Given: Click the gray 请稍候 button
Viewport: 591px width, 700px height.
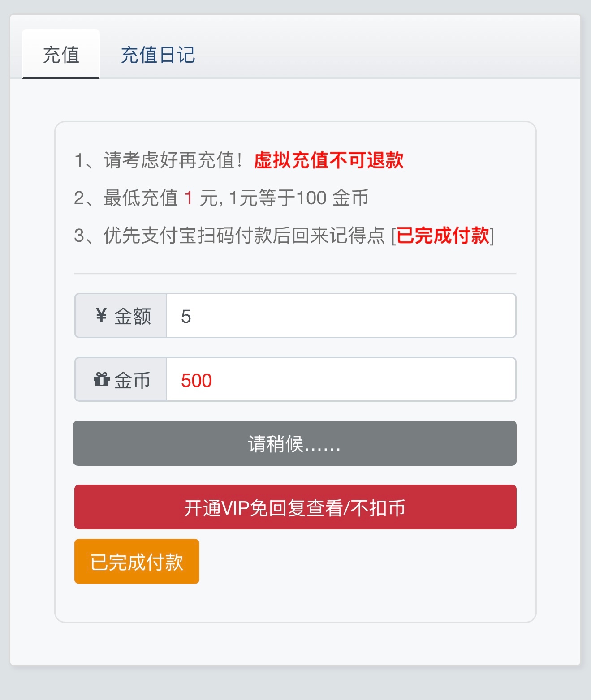Looking at the screenshot, I should coord(295,443).
